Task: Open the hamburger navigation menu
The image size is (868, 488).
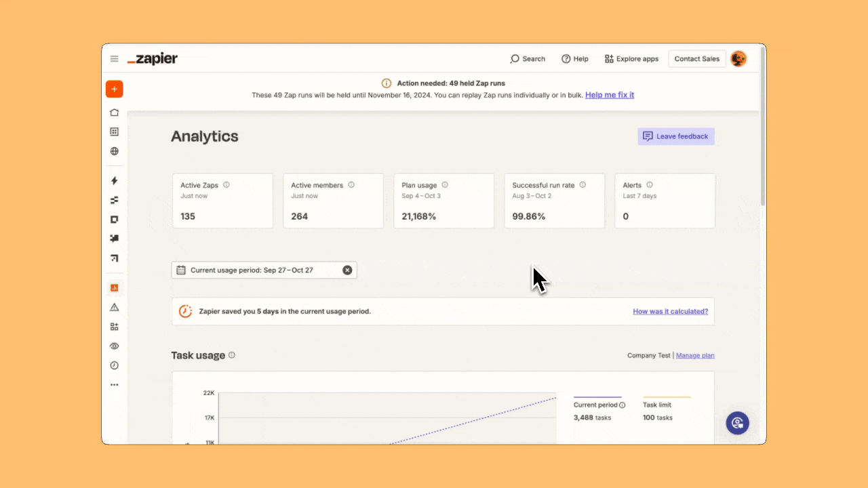Action: tap(115, 59)
